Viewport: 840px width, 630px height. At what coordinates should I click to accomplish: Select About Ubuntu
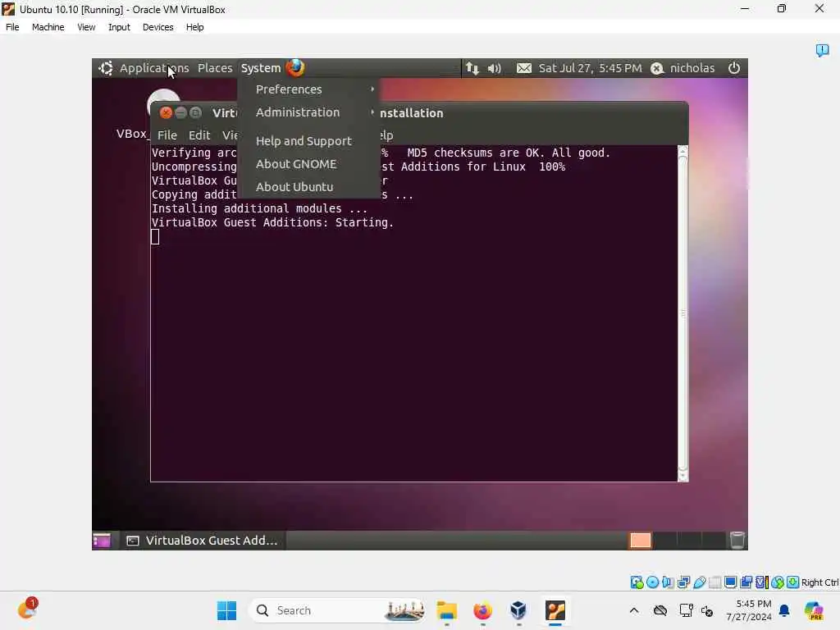[309, 187]
